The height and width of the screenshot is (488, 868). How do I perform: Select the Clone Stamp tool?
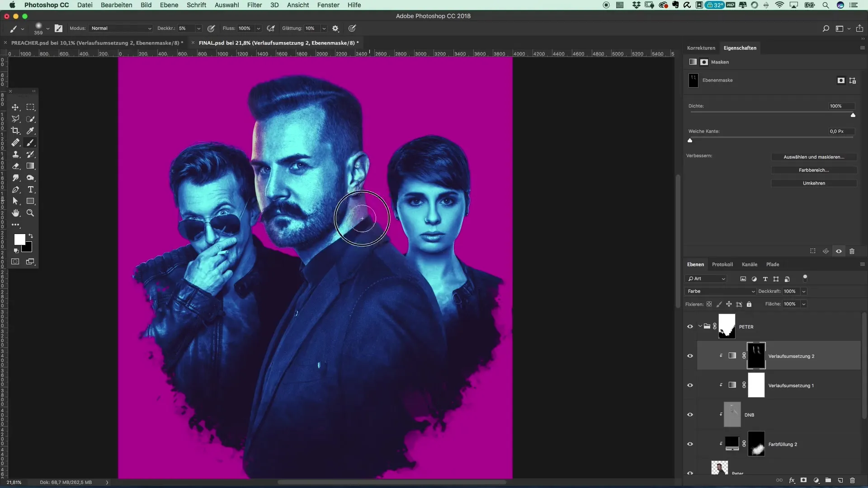[15, 154]
